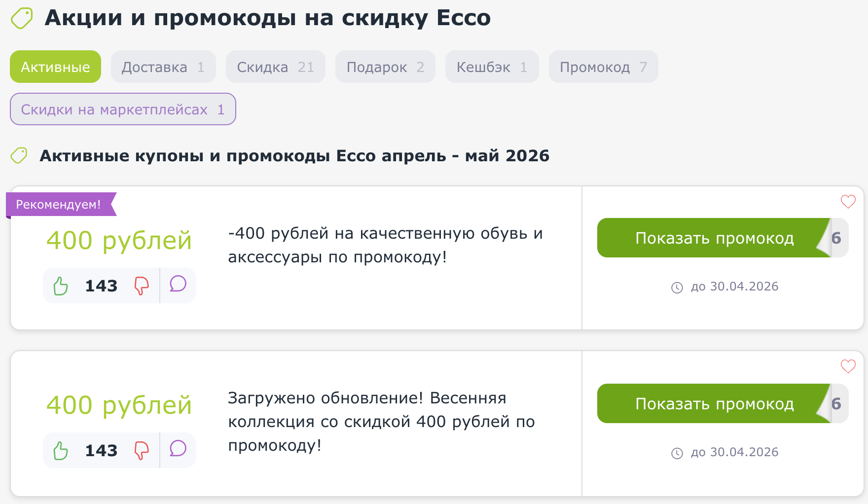
Task: Reveal promo code on the first 400 рублей offer
Action: click(715, 238)
